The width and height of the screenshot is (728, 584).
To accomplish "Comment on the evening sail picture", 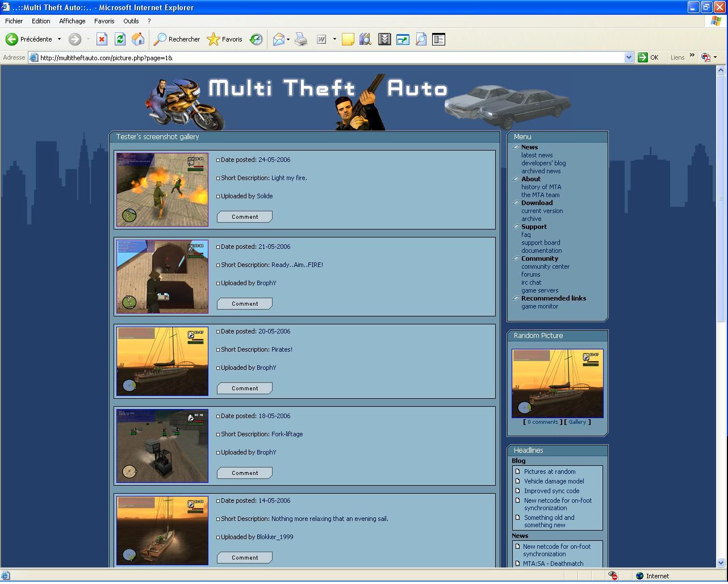I will pos(245,557).
